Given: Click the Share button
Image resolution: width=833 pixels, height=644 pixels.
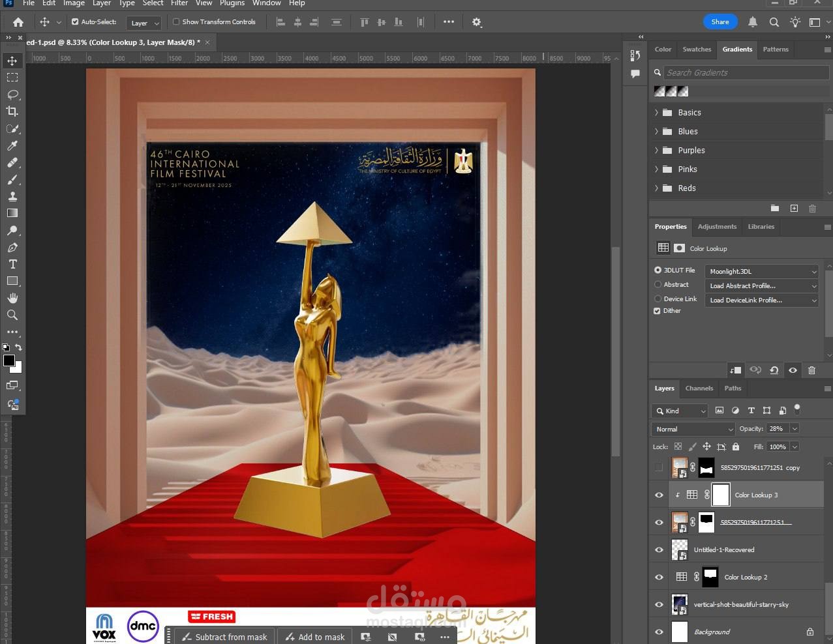Looking at the screenshot, I should (x=720, y=22).
